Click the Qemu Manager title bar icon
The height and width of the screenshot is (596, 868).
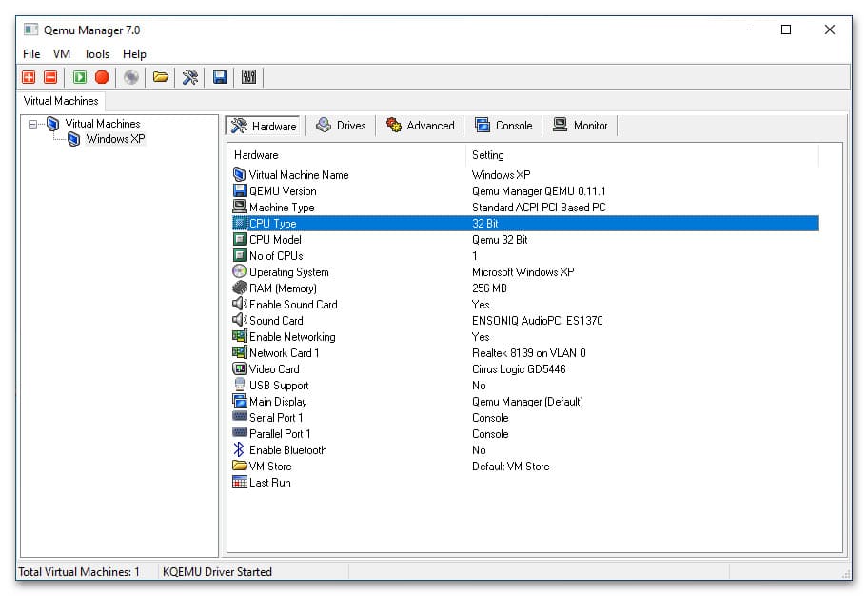coord(31,30)
